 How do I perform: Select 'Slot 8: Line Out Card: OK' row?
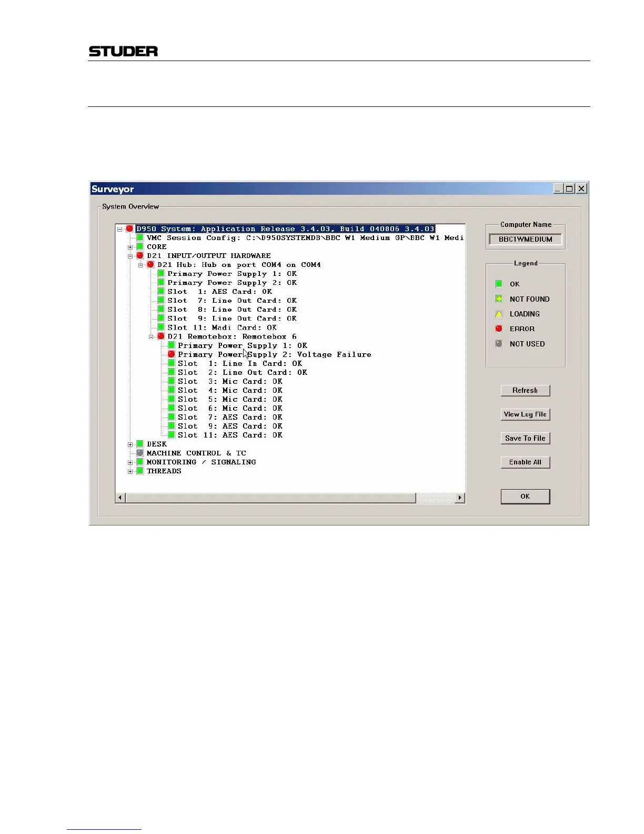tap(232, 310)
